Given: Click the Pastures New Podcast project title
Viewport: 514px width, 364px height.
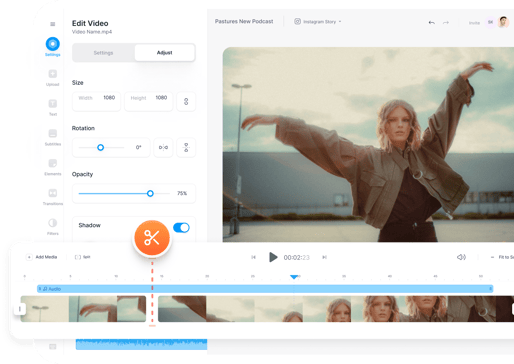Looking at the screenshot, I should click(244, 21).
